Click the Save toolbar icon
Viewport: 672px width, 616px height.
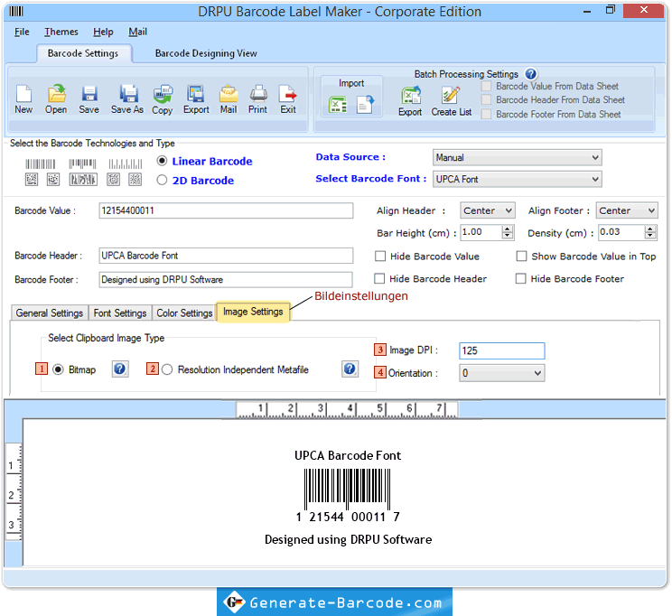point(89,94)
